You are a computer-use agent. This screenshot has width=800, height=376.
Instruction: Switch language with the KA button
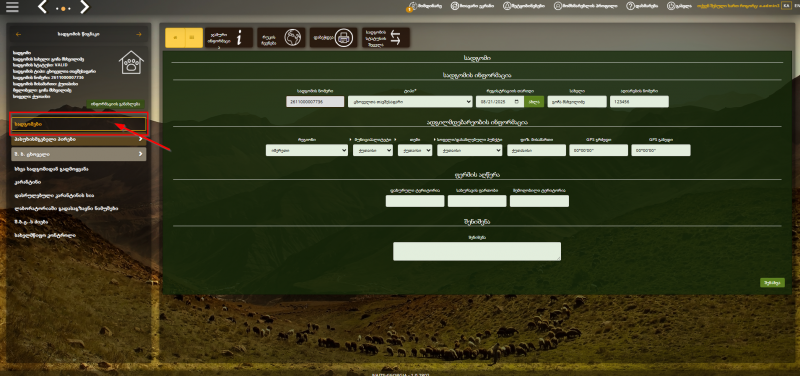click(x=785, y=6)
